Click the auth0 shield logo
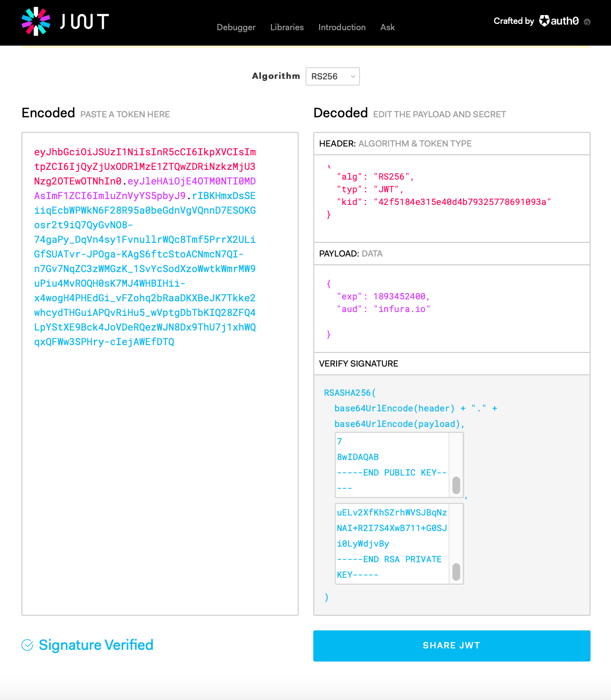Image resolution: width=611 pixels, height=700 pixels. pyautogui.click(x=543, y=21)
